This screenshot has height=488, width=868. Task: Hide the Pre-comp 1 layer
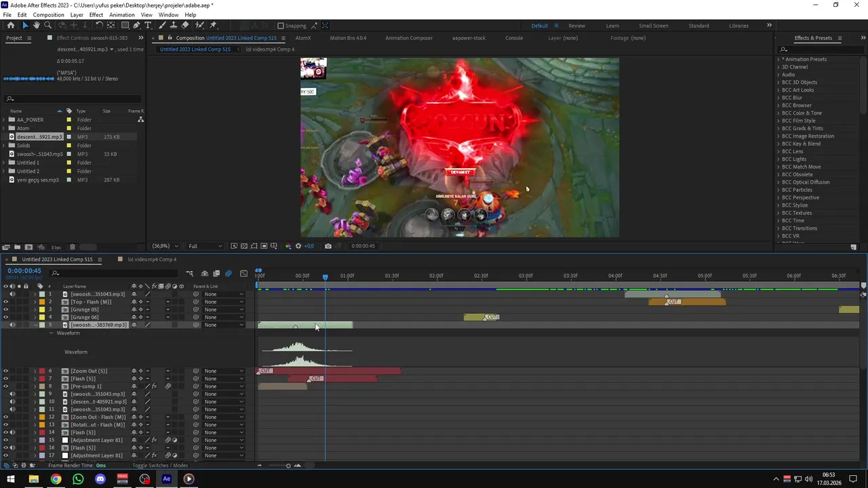[x=5, y=386]
